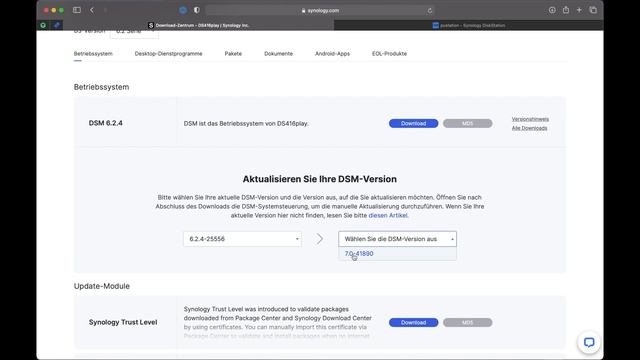
Task: Go back with the browser back arrow
Action: click(92, 10)
